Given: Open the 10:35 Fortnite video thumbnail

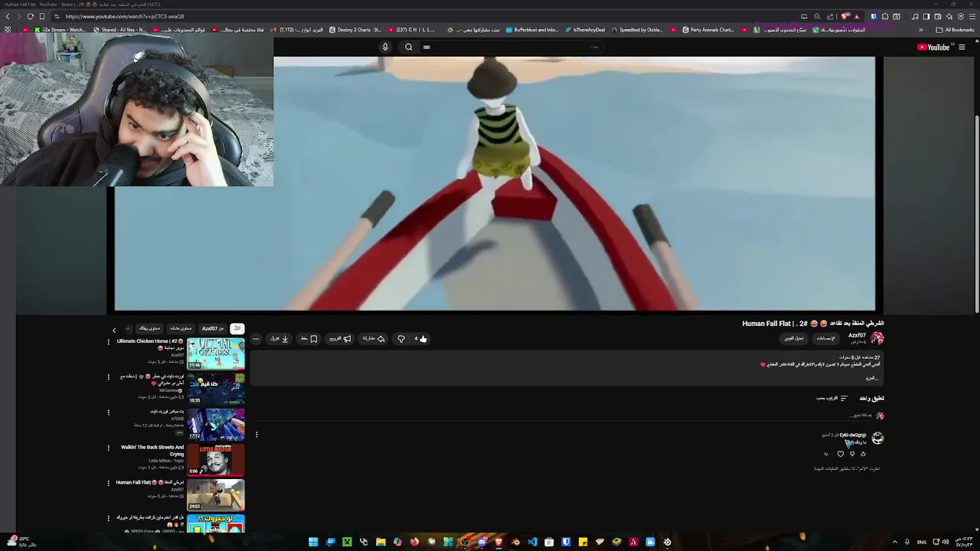Looking at the screenshot, I should (x=216, y=390).
